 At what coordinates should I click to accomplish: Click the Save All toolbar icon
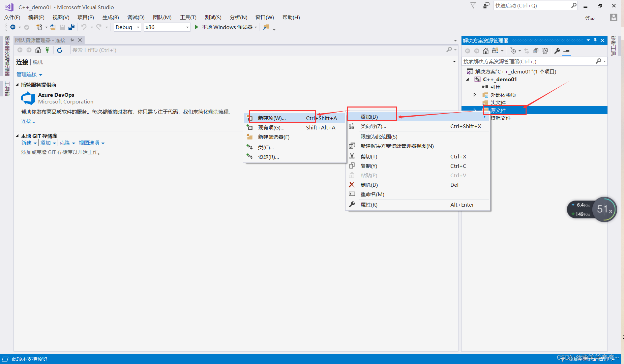(71, 27)
